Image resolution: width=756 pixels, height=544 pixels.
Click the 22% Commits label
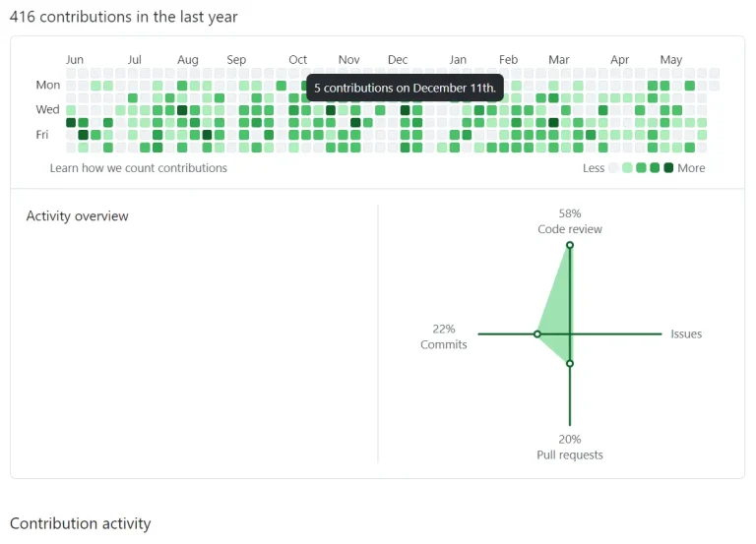444,336
